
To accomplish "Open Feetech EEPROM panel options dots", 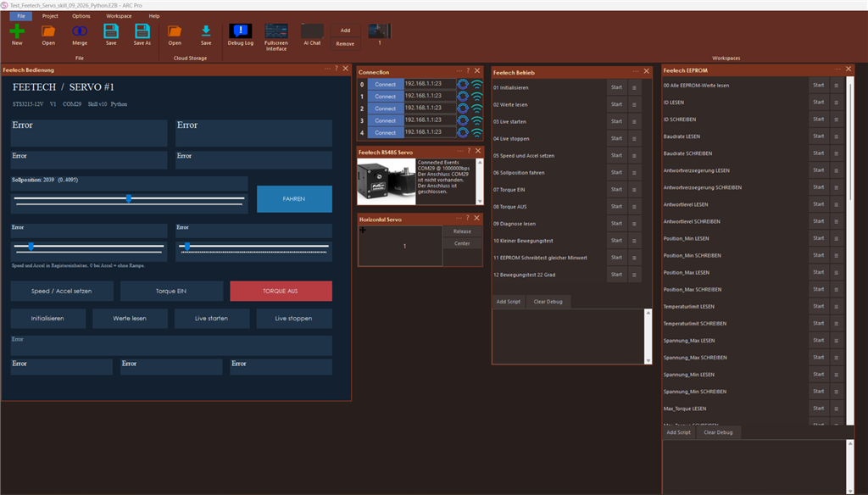I will click(x=837, y=69).
